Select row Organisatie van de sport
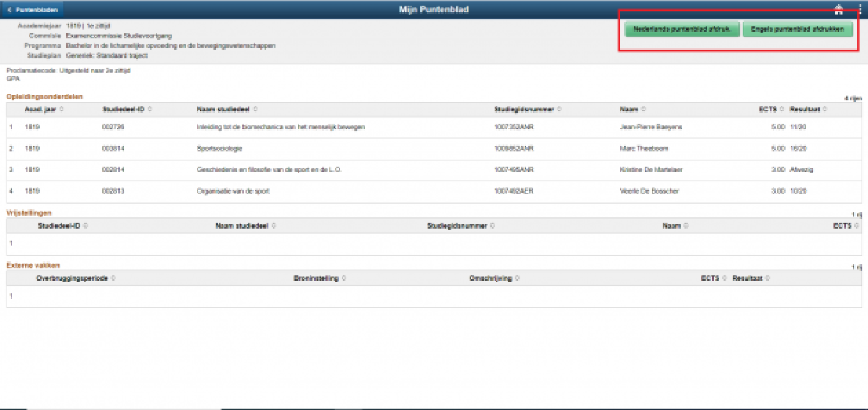Viewport: 868px width, 410px height. (x=232, y=191)
